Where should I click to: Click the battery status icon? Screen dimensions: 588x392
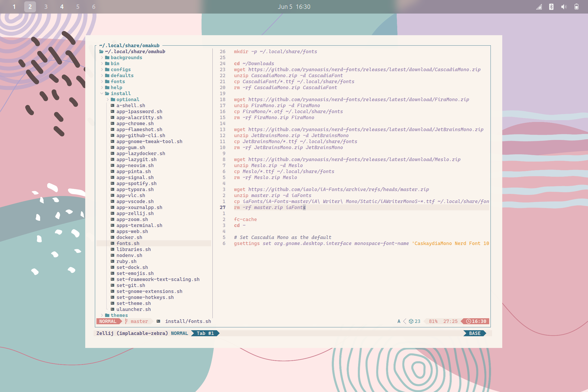coord(576,7)
